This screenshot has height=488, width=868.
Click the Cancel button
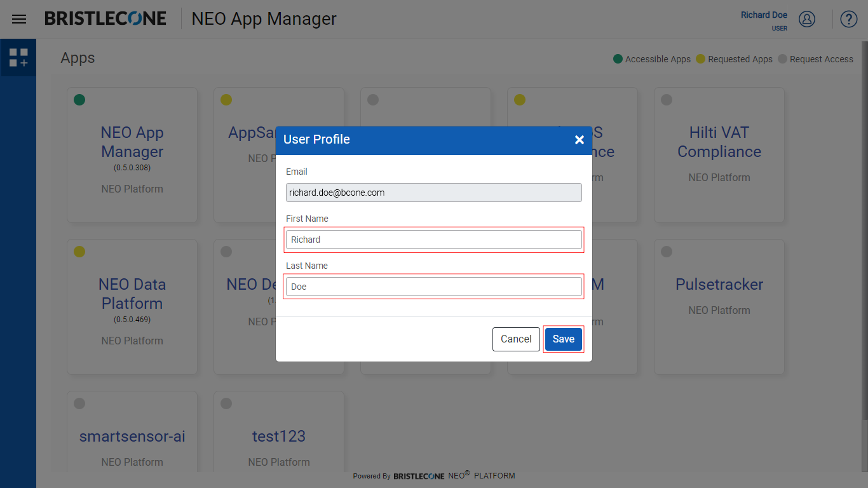pyautogui.click(x=516, y=339)
